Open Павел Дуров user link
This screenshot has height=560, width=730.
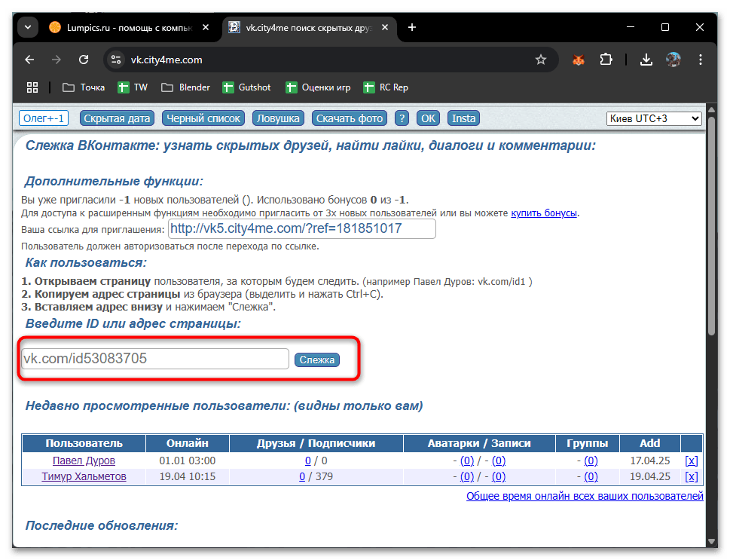[84, 461]
